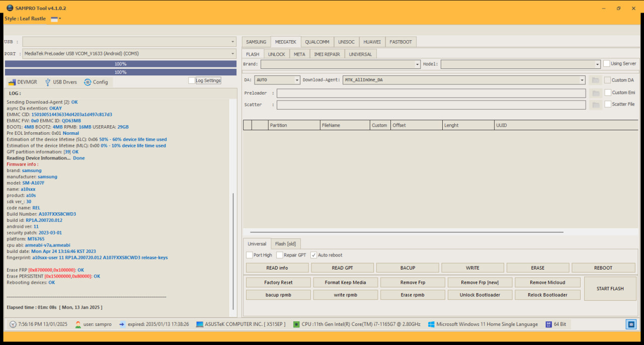Click the partition table horizontal scrollbar
644x345 pixels.
407,232
